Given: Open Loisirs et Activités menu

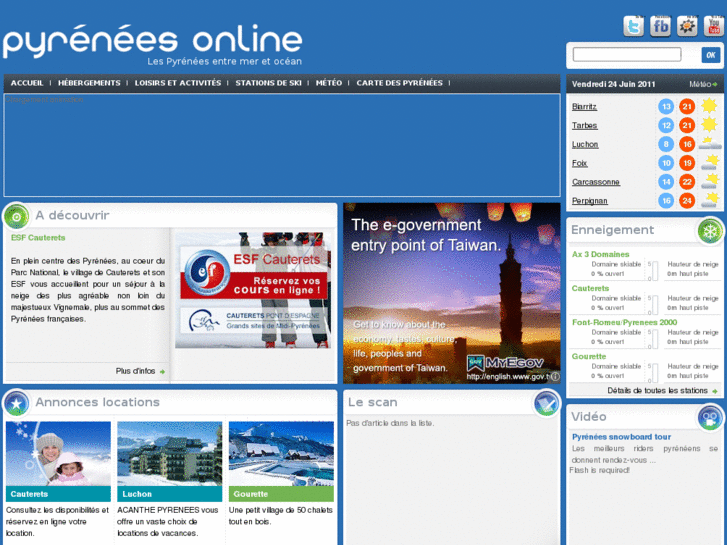Looking at the screenshot, I should [178, 83].
